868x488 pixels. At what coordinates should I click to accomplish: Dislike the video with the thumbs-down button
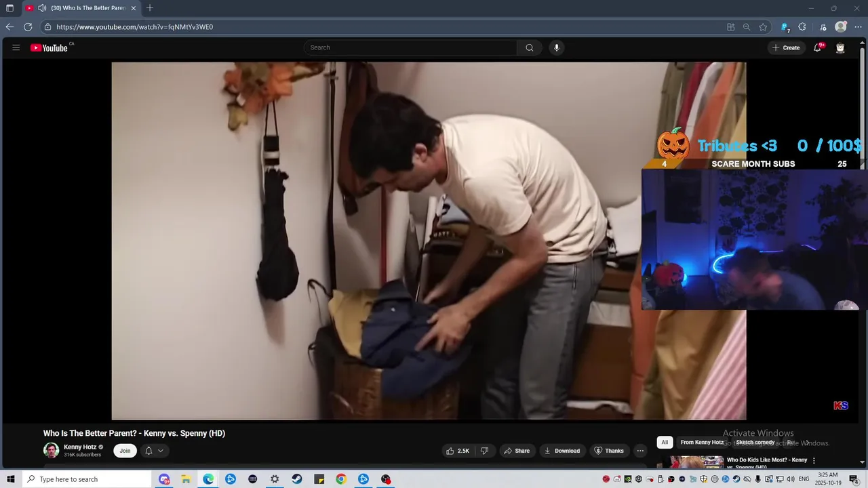(x=484, y=451)
